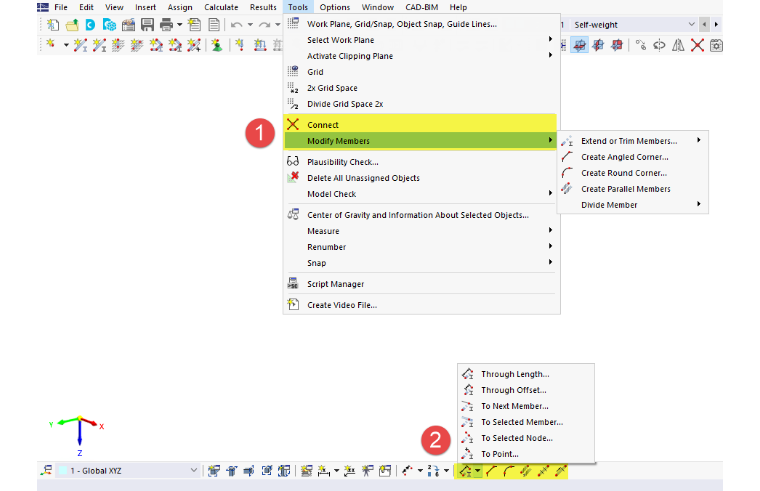Open the Results menu
This screenshot has width=760, height=491.
point(263,7)
